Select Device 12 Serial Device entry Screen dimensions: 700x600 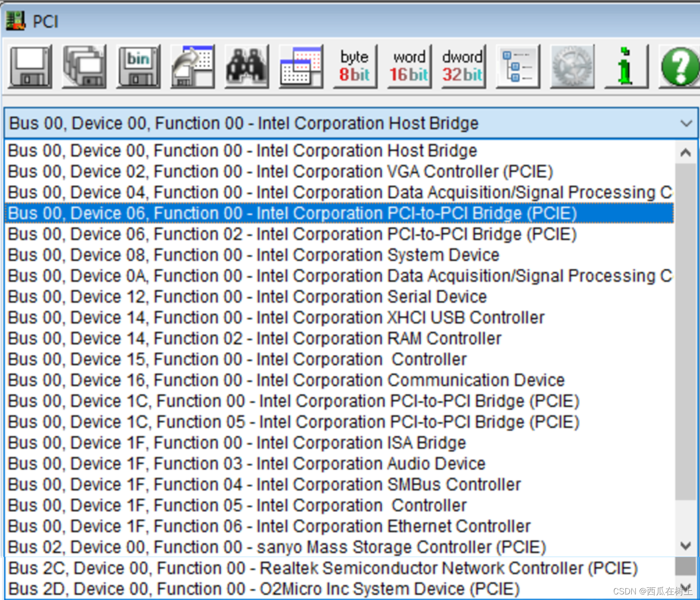point(339,297)
